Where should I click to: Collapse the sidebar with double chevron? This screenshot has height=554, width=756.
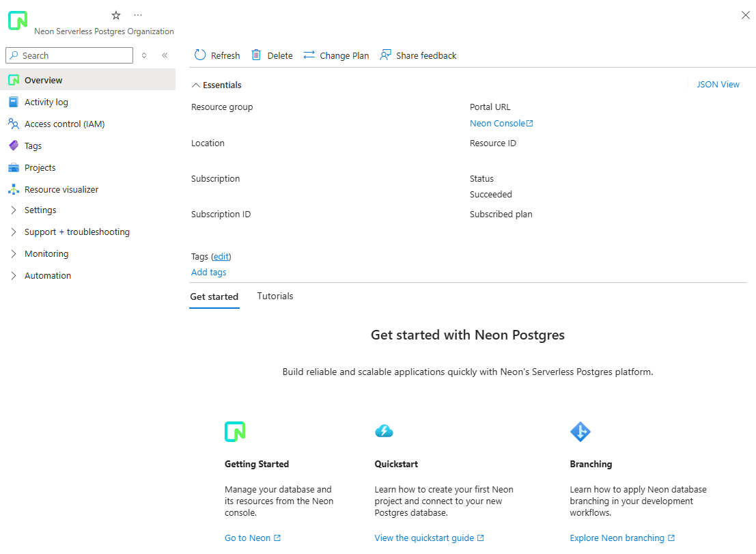coord(165,55)
